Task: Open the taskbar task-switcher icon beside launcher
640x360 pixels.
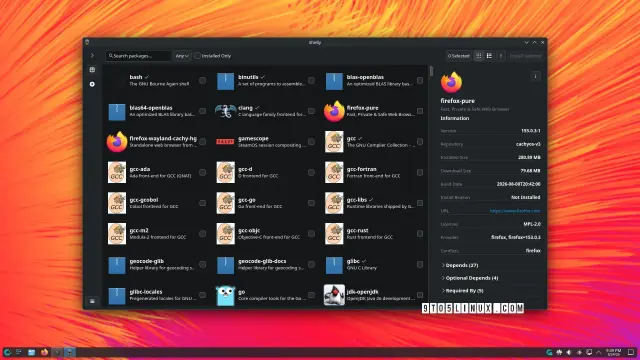Action: (19, 352)
